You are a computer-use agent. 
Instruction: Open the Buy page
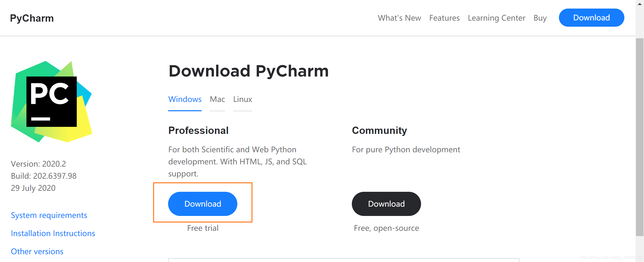coord(540,18)
